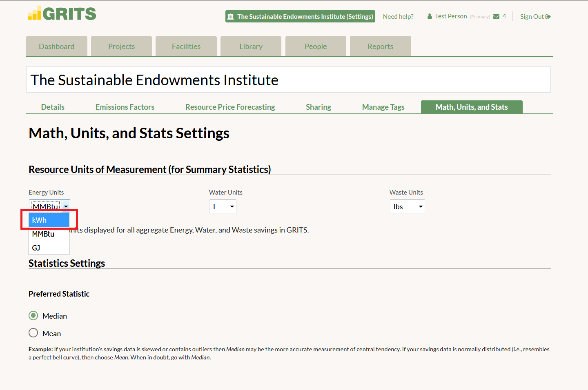The height and width of the screenshot is (390, 588).
Task: Switch to the Details settings tab
Action: (x=53, y=107)
